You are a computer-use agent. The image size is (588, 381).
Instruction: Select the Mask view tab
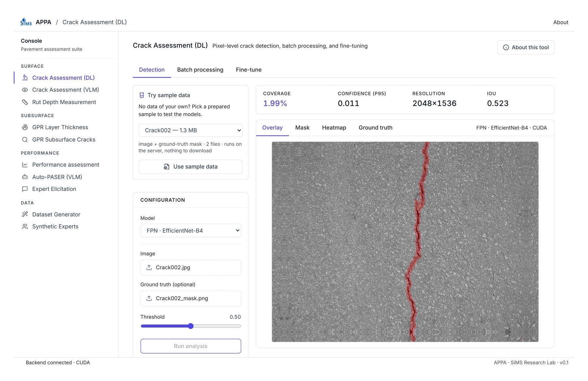[x=302, y=128]
